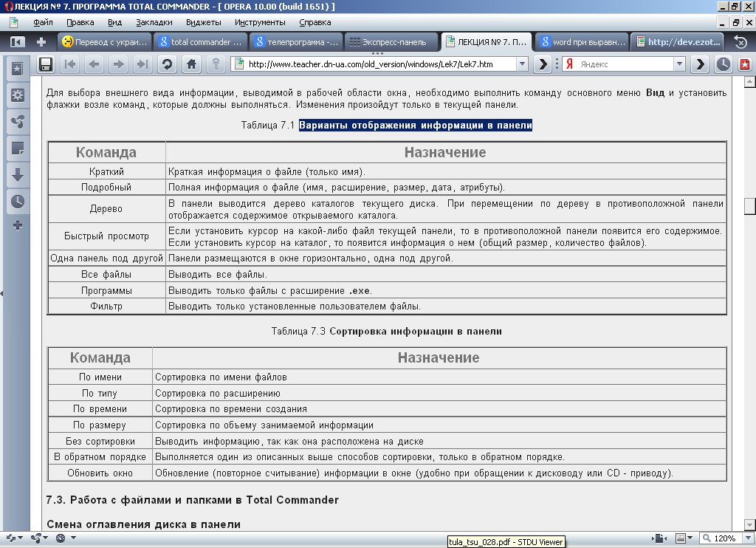This screenshot has width=756, height=548.
Task: Click the panel expand handle on left edge
Action: (x=1, y=293)
